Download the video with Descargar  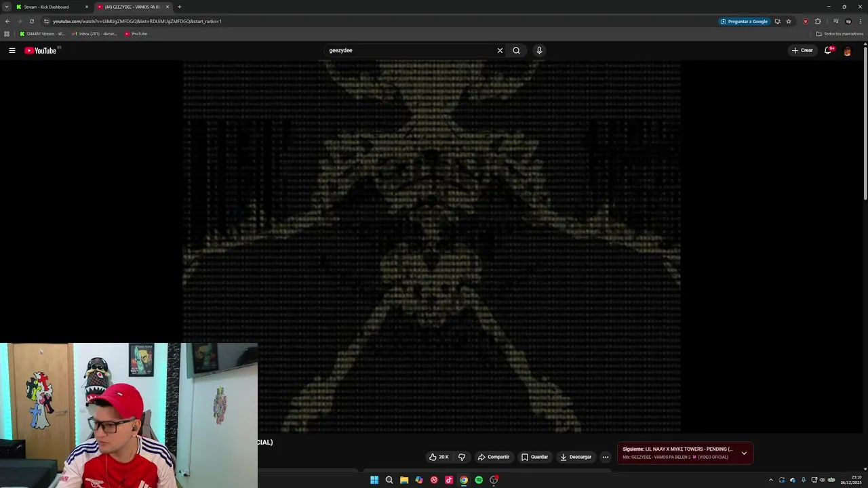tap(576, 457)
